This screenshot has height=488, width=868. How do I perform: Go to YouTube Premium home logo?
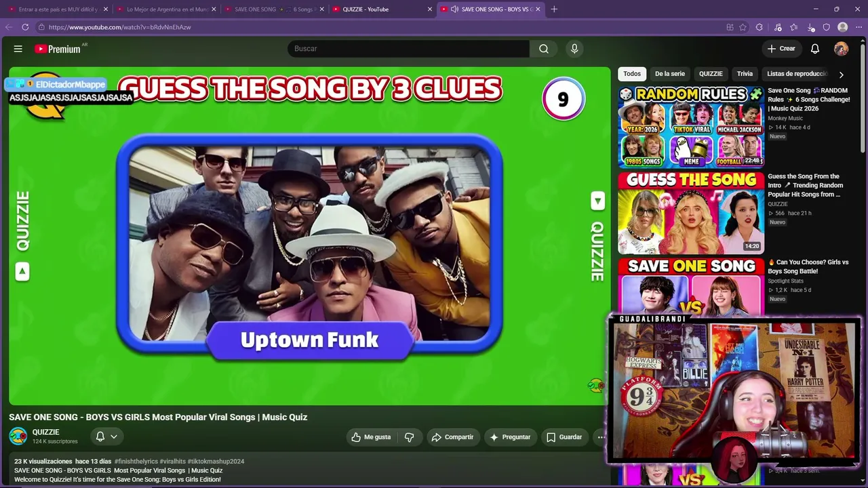58,49
